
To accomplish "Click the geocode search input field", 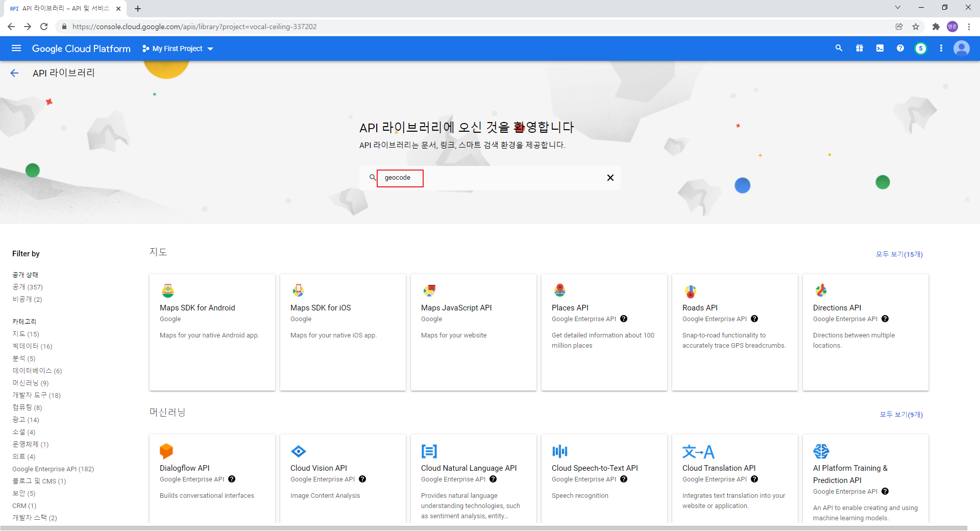I will point(490,178).
